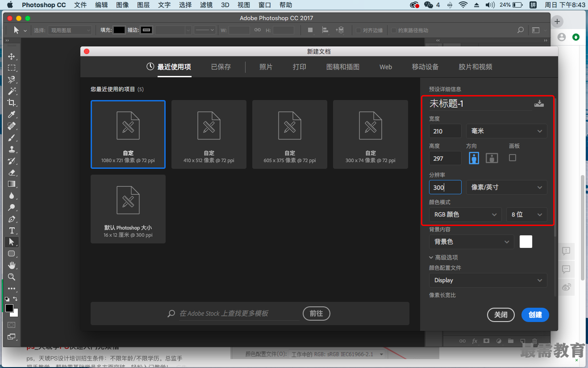Viewport: 588px width, 368px height.
Task: Select the Blur tool
Action: [12, 196]
